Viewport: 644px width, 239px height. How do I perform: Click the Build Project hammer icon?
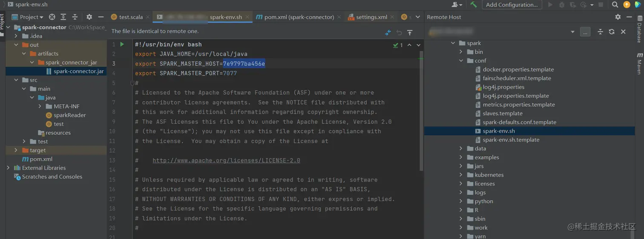click(x=474, y=5)
